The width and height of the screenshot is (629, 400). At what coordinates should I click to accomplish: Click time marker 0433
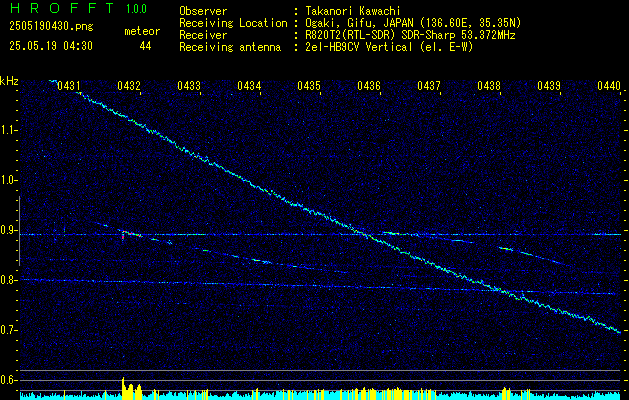[189, 85]
